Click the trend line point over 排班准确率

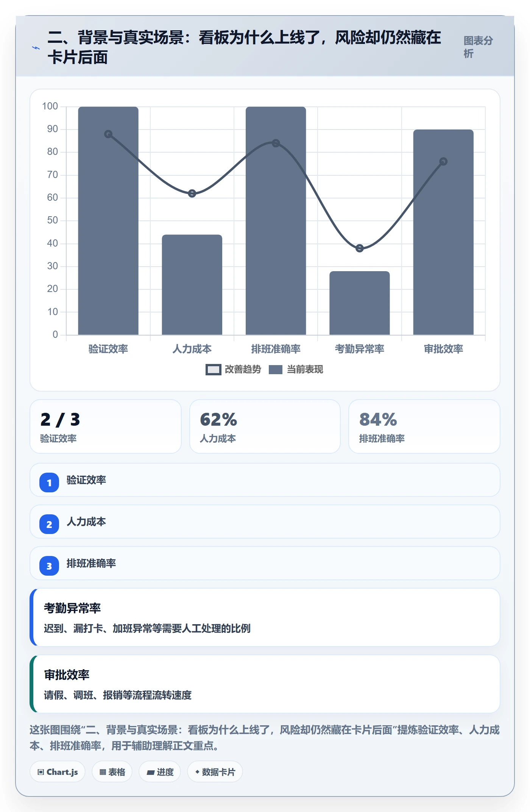(276, 143)
